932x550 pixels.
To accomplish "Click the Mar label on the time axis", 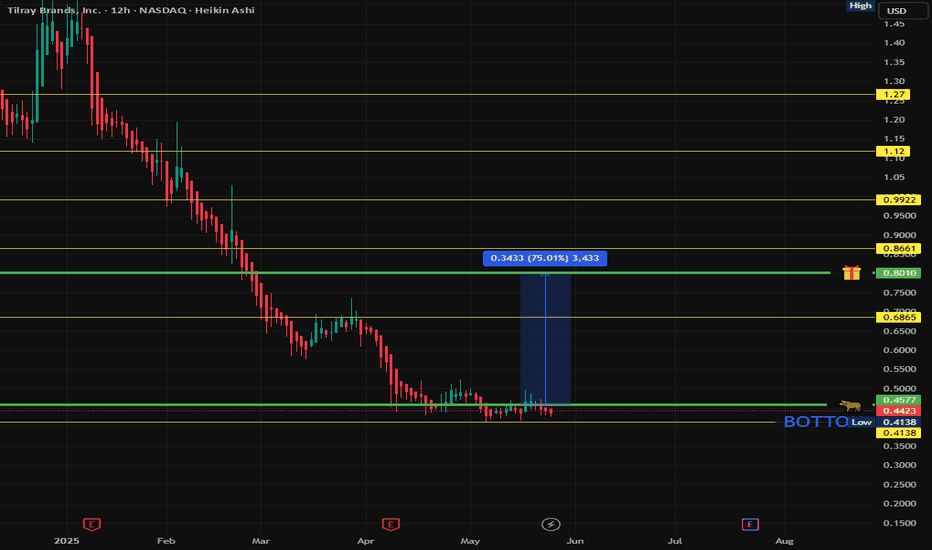I will pos(261,541).
